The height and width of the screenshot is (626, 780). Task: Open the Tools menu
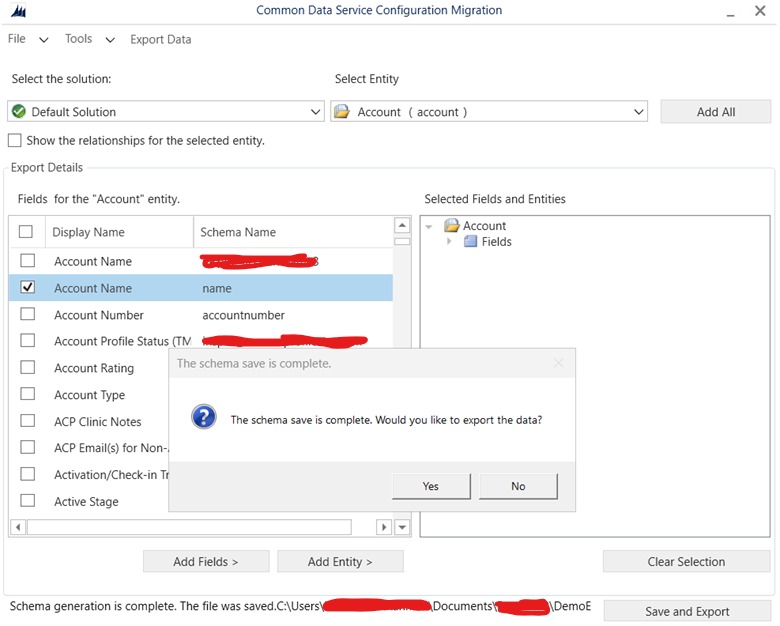tap(79, 39)
